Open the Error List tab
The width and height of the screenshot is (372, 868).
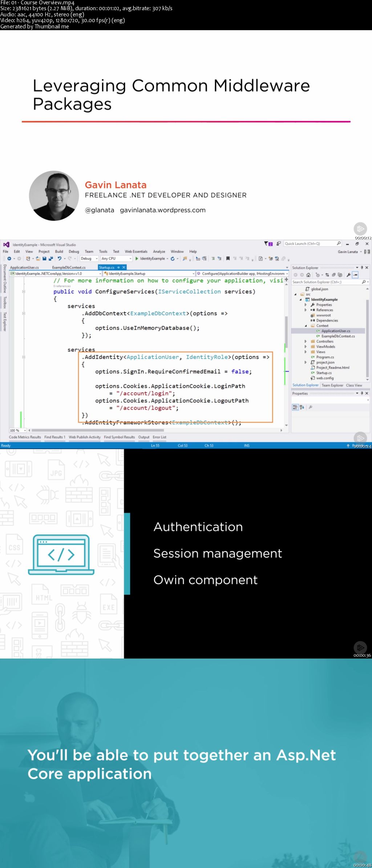pyautogui.click(x=159, y=437)
